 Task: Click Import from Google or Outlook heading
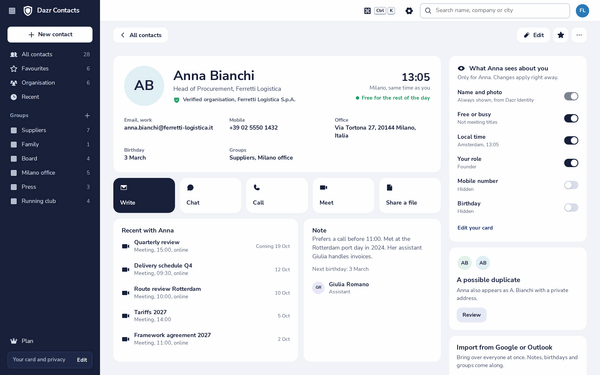coord(504,347)
